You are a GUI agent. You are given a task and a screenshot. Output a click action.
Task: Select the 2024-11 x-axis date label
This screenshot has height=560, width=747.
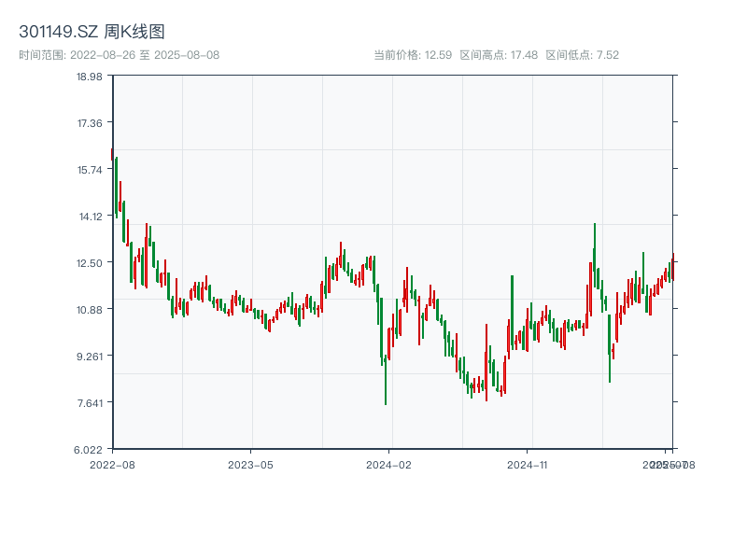click(529, 464)
